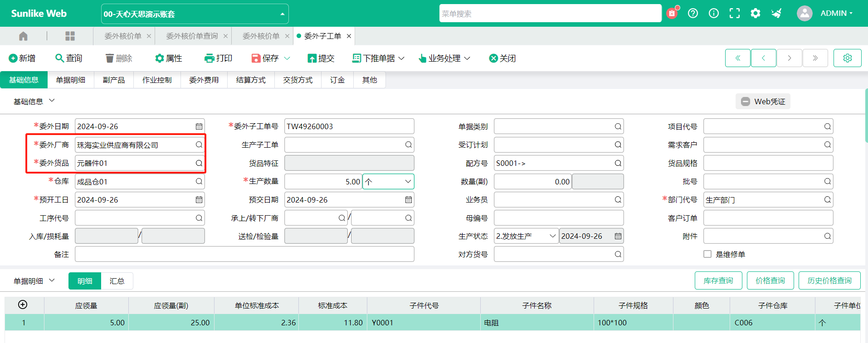Screen dimensions: 868x343
Task: Open the home page icon tab
Action: coord(23,36)
